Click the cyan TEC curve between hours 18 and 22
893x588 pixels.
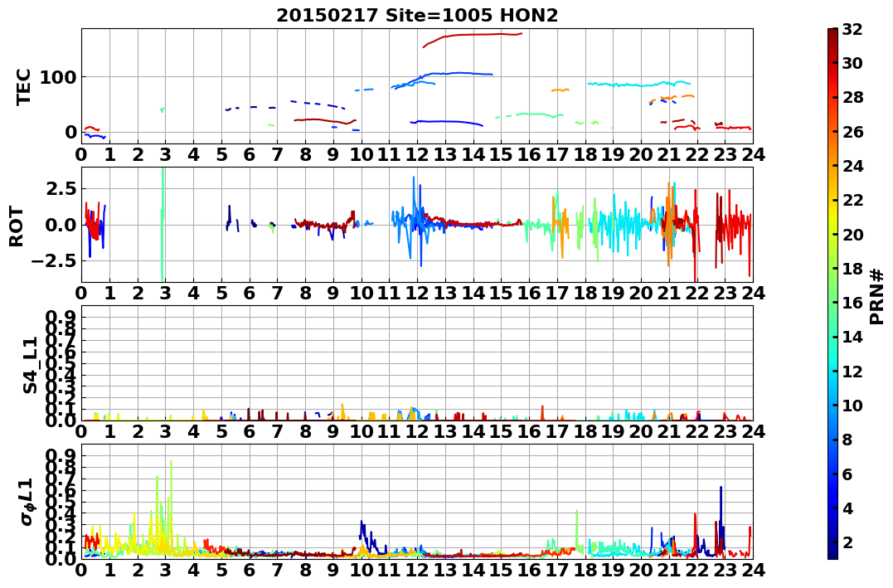638,85
